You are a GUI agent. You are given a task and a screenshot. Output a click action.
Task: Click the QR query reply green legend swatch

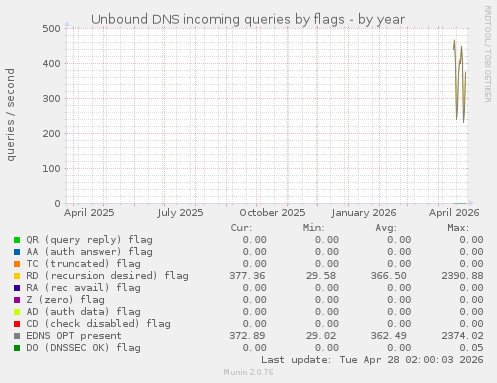tap(17, 240)
